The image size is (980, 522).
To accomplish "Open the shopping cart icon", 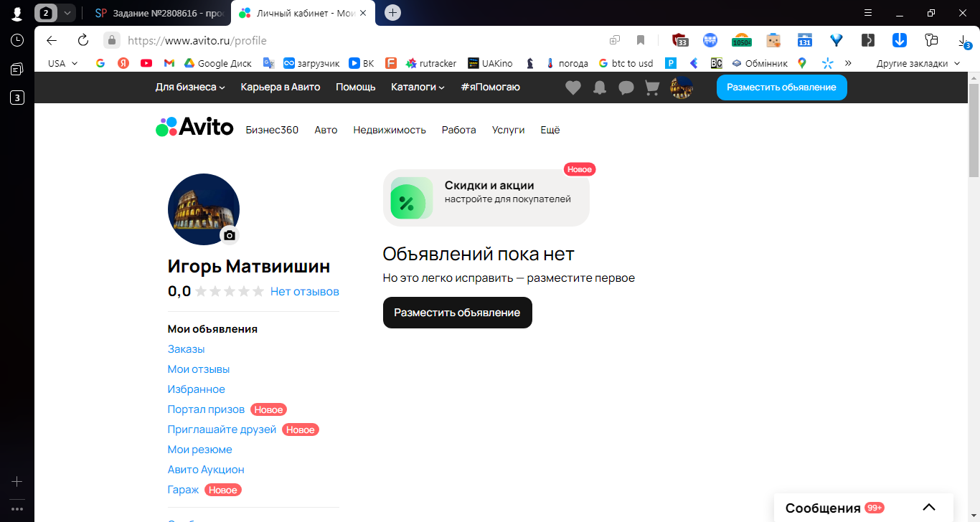I will coord(652,87).
